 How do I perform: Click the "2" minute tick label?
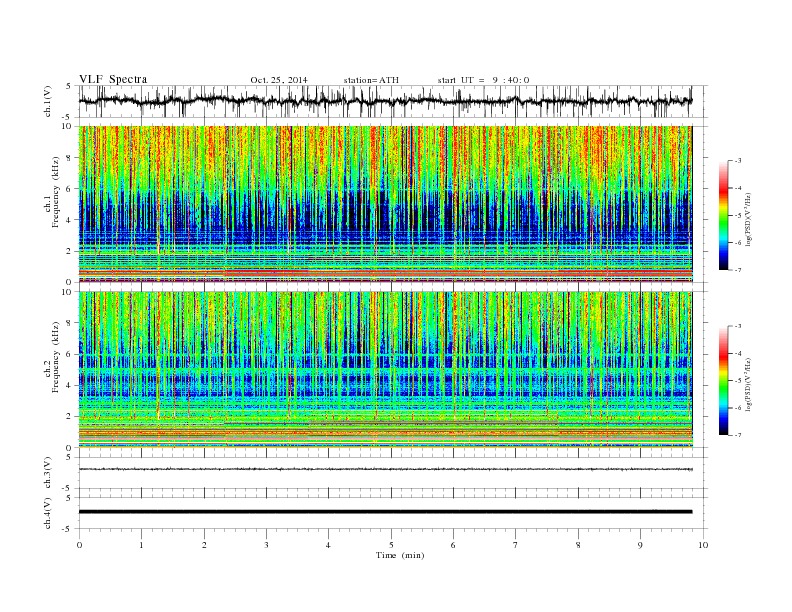coord(204,545)
